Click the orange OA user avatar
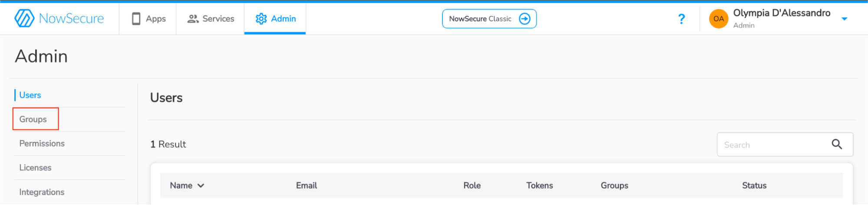The height and width of the screenshot is (205, 868). [x=718, y=19]
